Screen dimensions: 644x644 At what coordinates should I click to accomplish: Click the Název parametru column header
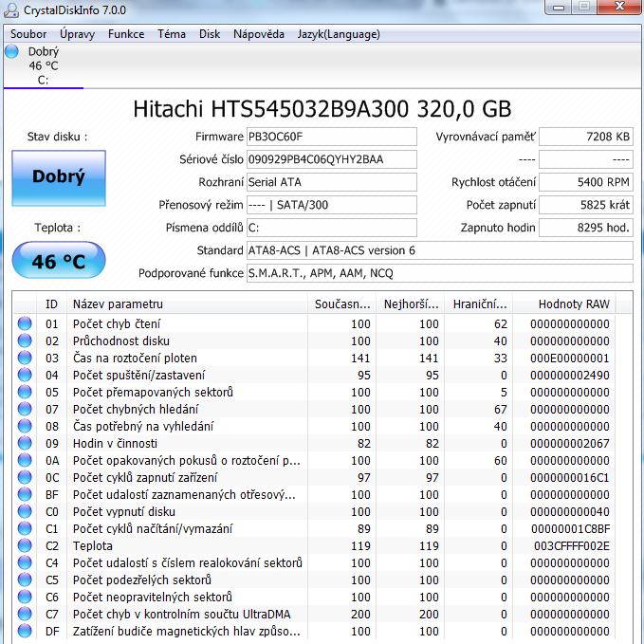click(187, 304)
